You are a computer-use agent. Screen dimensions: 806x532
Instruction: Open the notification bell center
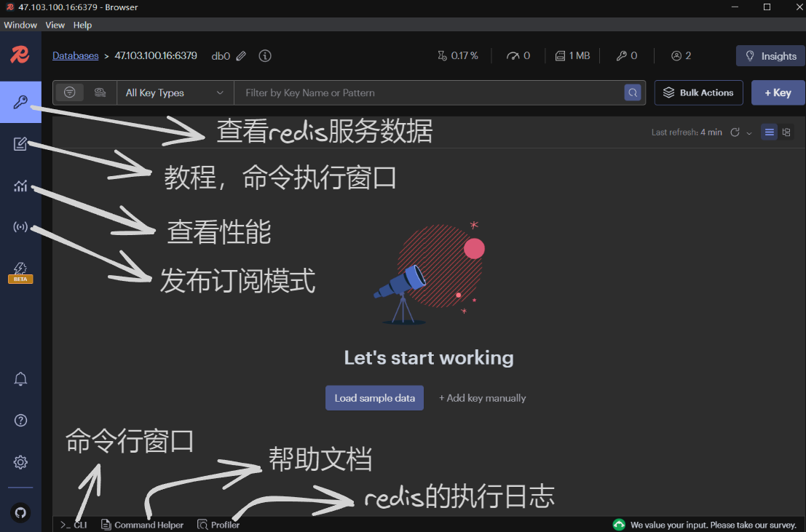point(20,379)
